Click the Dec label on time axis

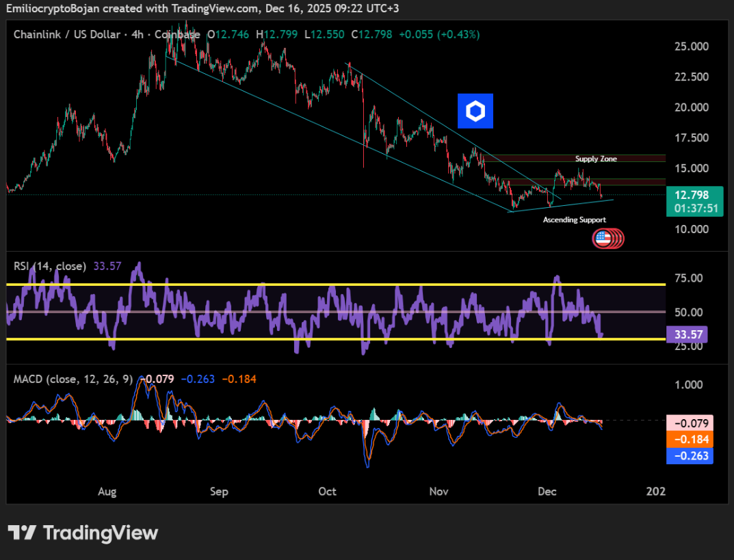(547, 491)
